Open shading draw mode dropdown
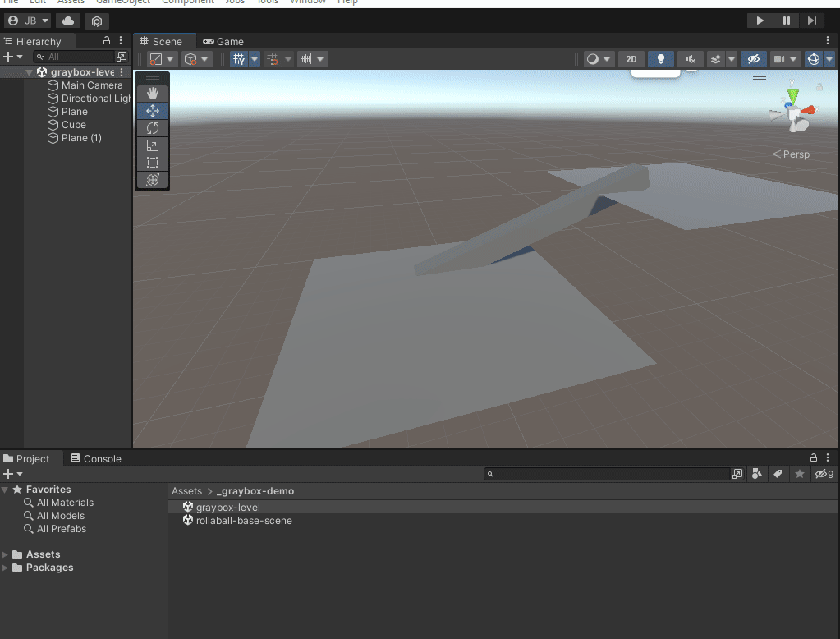This screenshot has width=840, height=639. click(599, 59)
